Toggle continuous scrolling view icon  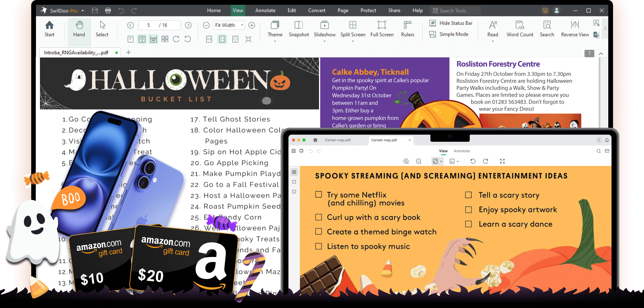(x=154, y=39)
